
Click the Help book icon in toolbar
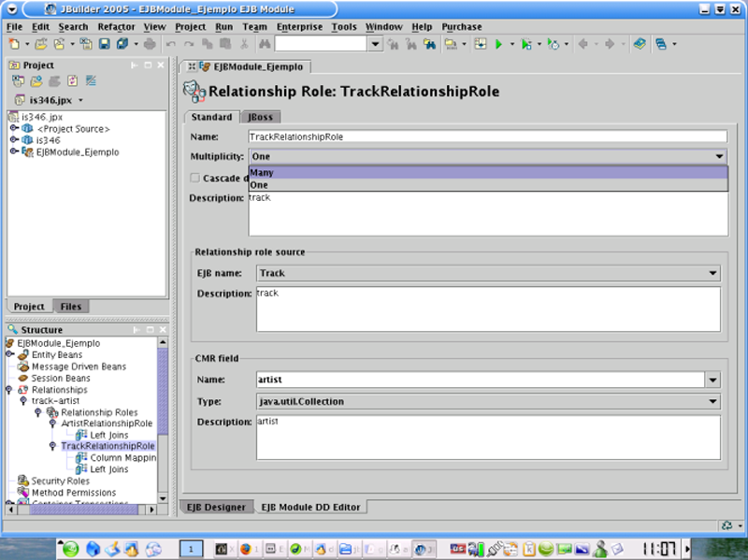pos(640,44)
